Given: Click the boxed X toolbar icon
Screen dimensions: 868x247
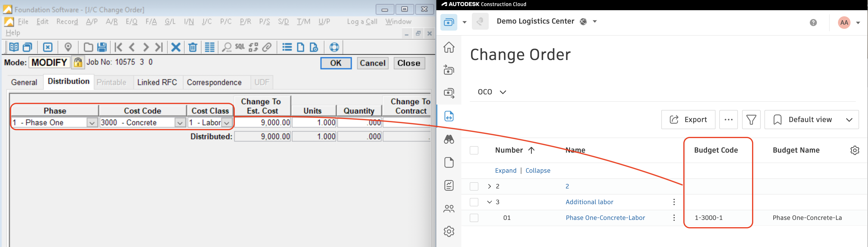Looking at the screenshot, I should [48, 47].
